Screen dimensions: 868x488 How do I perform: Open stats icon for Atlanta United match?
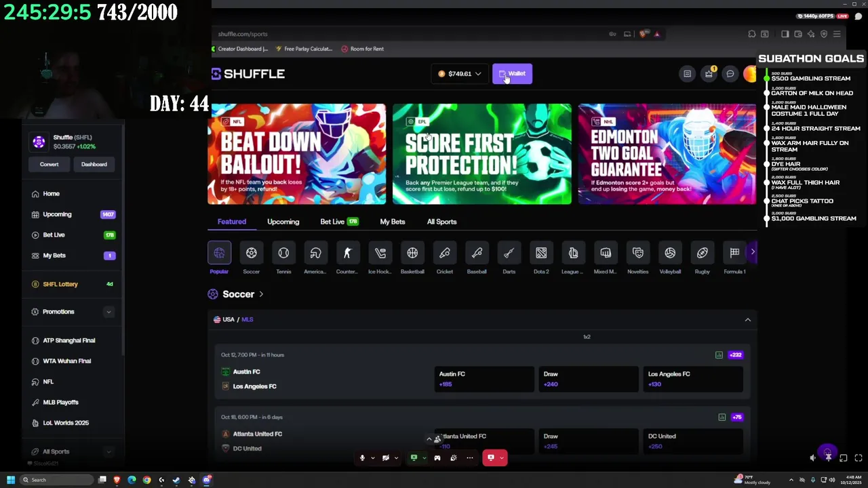point(722,418)
